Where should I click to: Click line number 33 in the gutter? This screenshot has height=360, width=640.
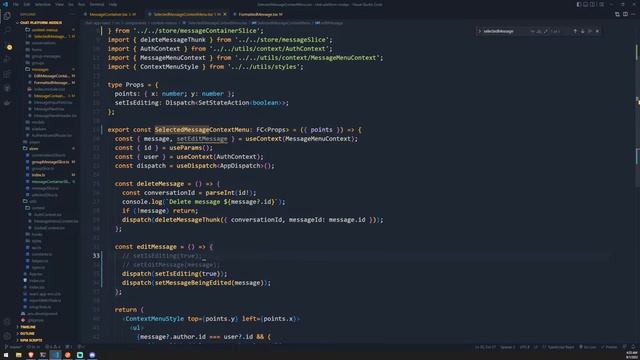pyautogui.click(x=96, y=256)
